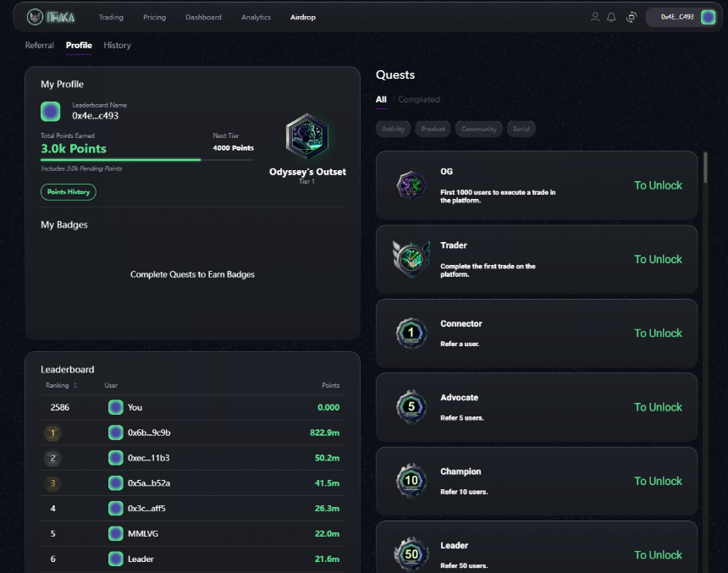728x573 pixels.
Task: Click To Unlock on Leader quest
Action: pos(658,554)
